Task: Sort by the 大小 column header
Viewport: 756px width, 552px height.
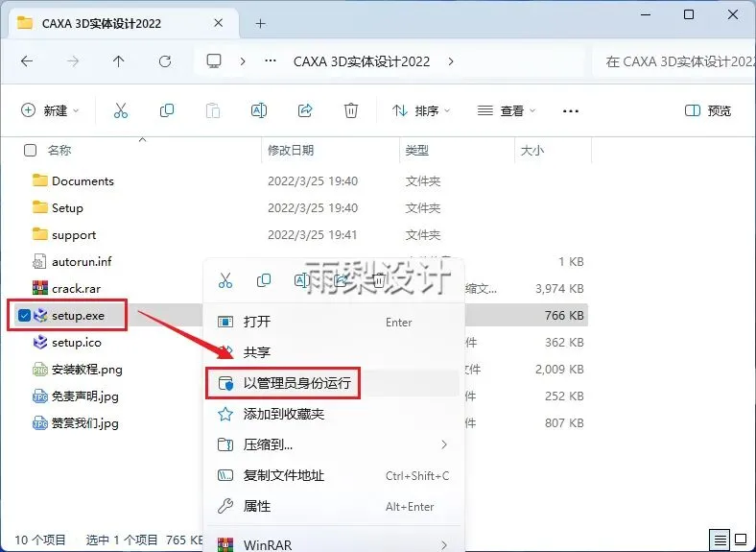Action: point(532,150)
